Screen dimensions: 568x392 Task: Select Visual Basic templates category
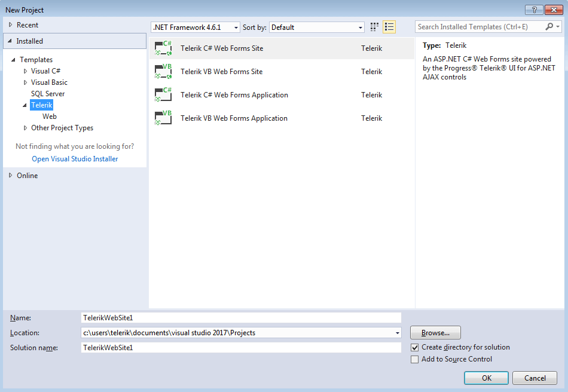click(x=49, y=82)
